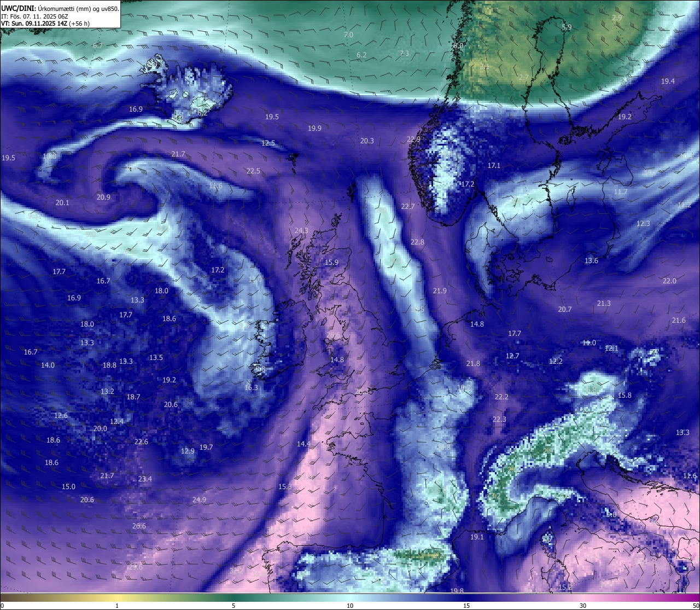Click the color scale tick label '5'

[x=234, y=606]
